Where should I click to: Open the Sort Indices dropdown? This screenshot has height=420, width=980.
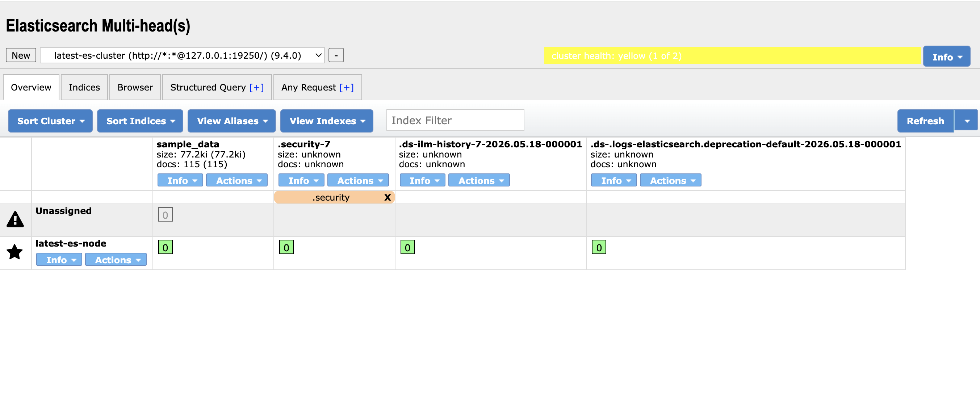click(x=140, y=121)
